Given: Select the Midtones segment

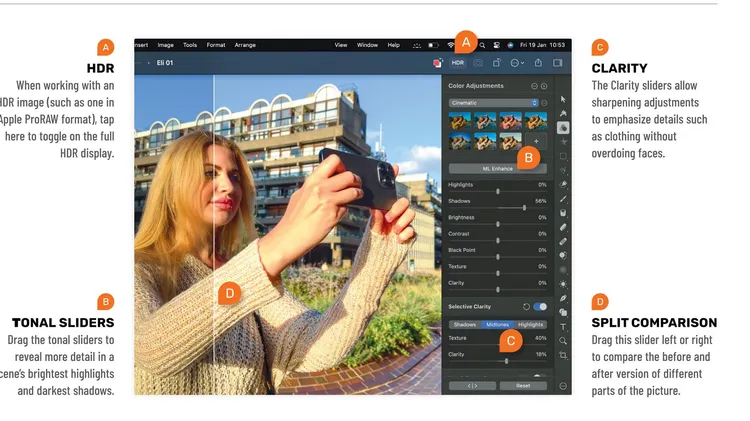Looking at the screenshot, I should point(497,324).
